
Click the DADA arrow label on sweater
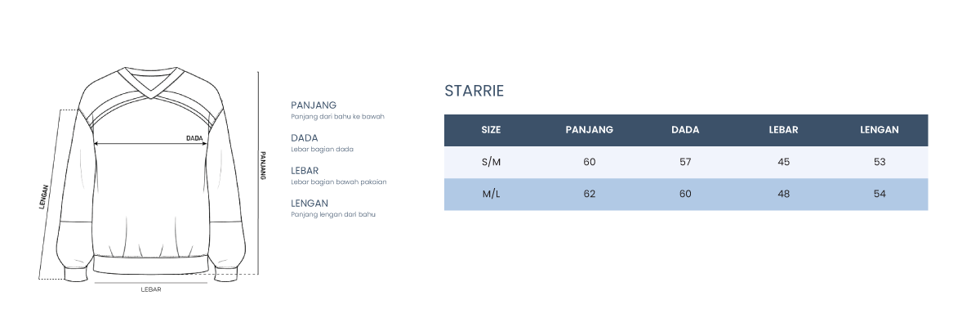click(194, 138)
